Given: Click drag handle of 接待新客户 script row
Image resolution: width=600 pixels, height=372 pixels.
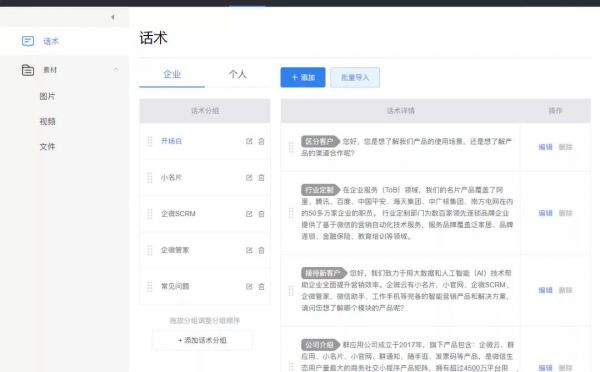Looking at the screenshot, I should tap(291, 290).
